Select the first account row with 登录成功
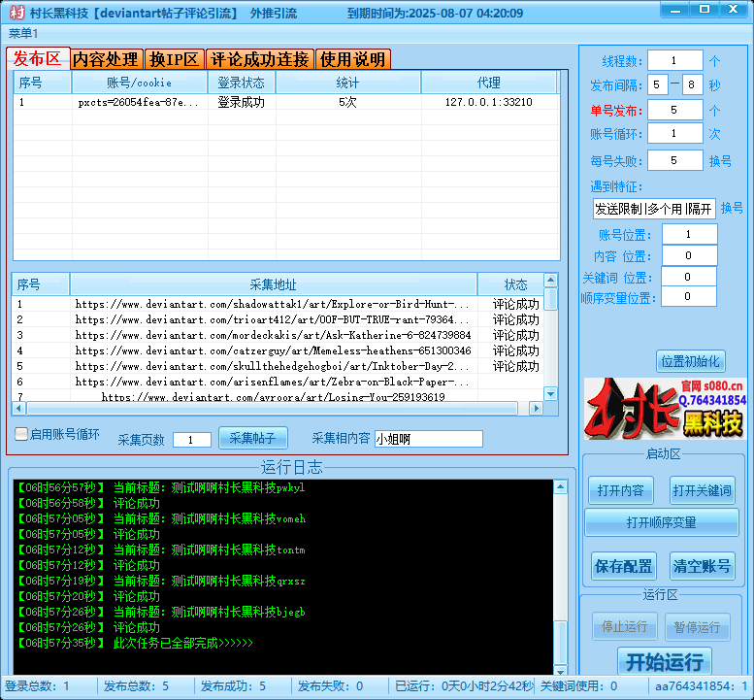The height and width of the screenshot is (700, 754). coord(241,102)
